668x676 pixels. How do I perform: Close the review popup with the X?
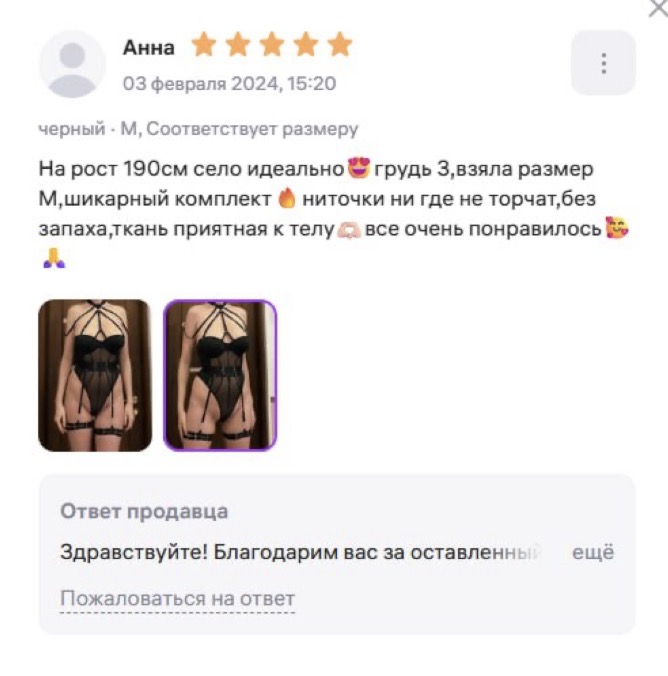(659, 8)
